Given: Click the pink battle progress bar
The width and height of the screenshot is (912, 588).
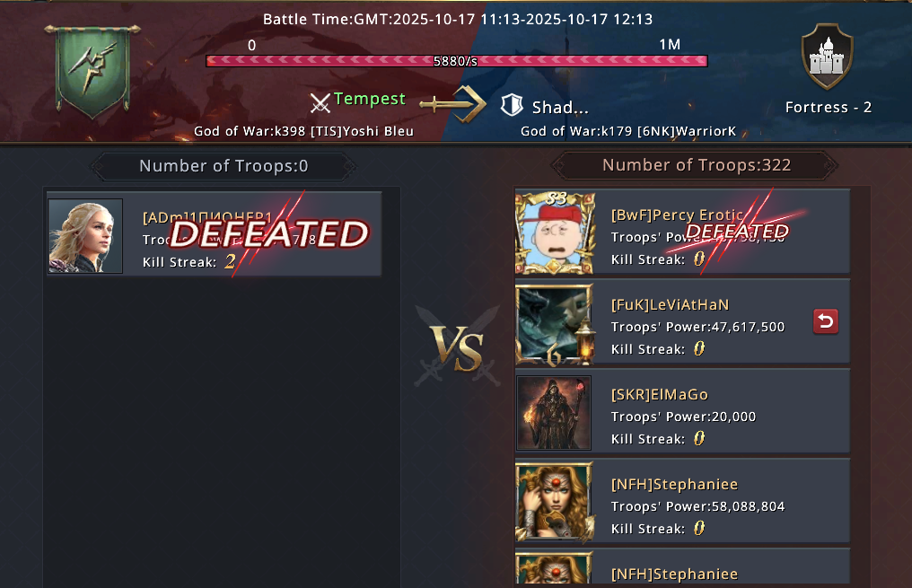Looking at the screenshot, I should tap(457, 61).
